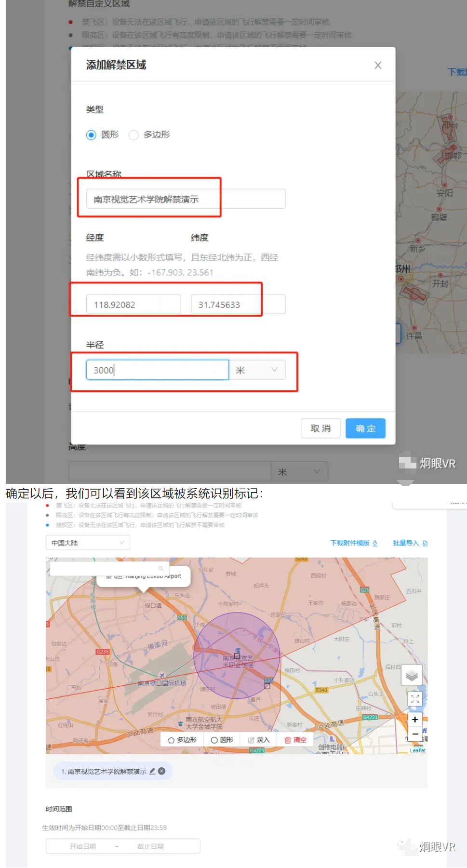This screenshot has width=467, height=868.
Task: Zoom in on the map
Action: tap(414, 720)
